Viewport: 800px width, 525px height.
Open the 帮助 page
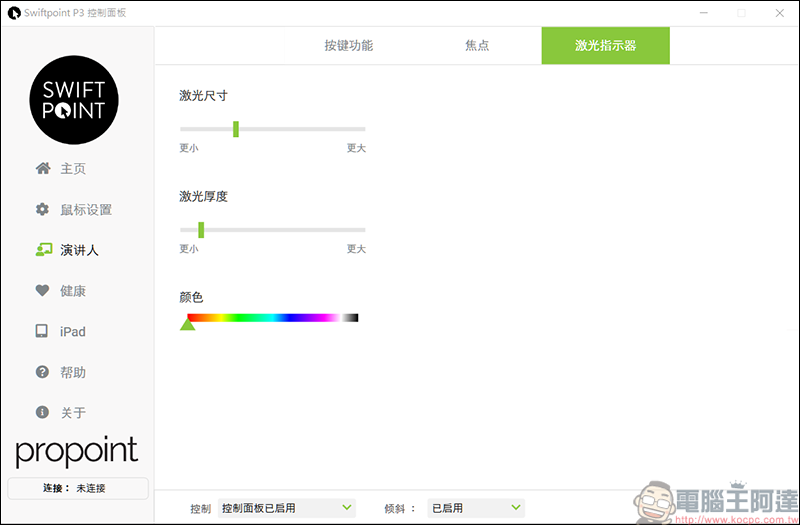73,372
